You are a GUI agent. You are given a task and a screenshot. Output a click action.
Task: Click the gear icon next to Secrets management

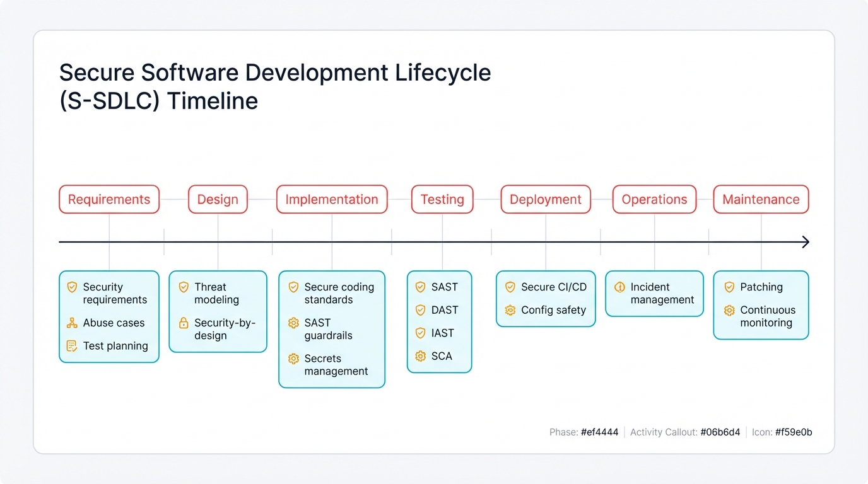(293, 359)
